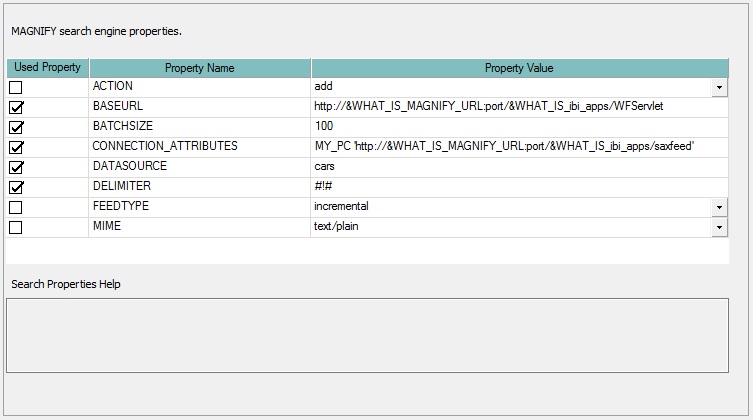Open the MIME value dropdown arrow
The height and width of the screenshot is (420, 753).
click(x=720, y=227)
